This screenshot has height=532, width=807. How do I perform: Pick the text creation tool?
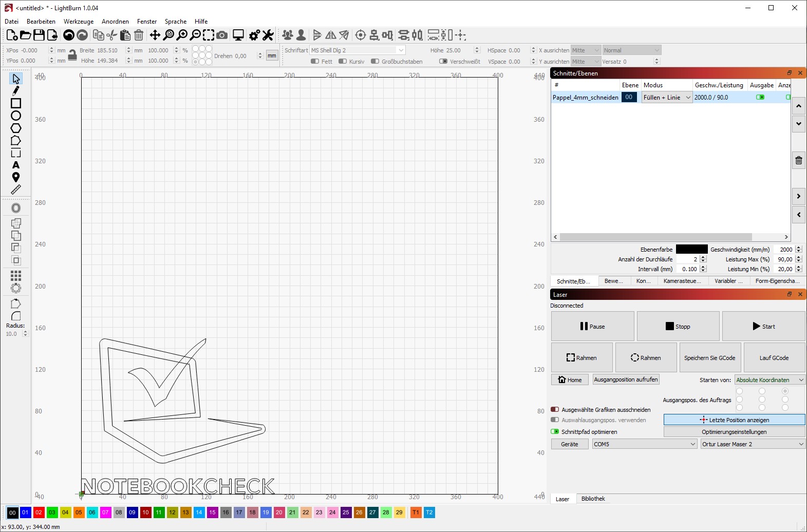click(16, 165)
